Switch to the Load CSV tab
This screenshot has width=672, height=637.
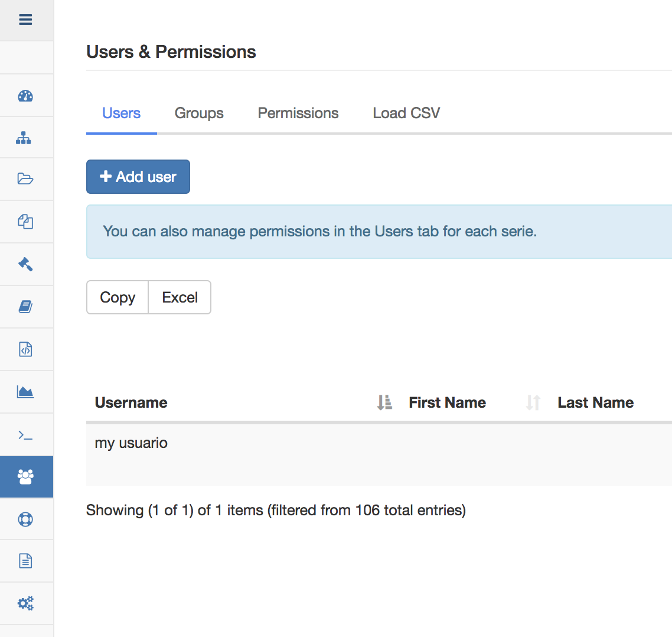[x=406, y=113]
